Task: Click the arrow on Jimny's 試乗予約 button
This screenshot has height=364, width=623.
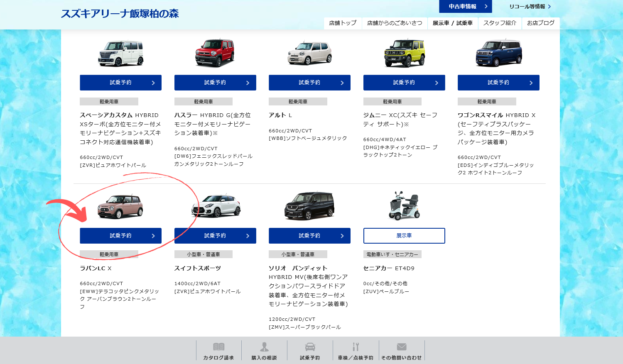Action: tap(437, 83)
